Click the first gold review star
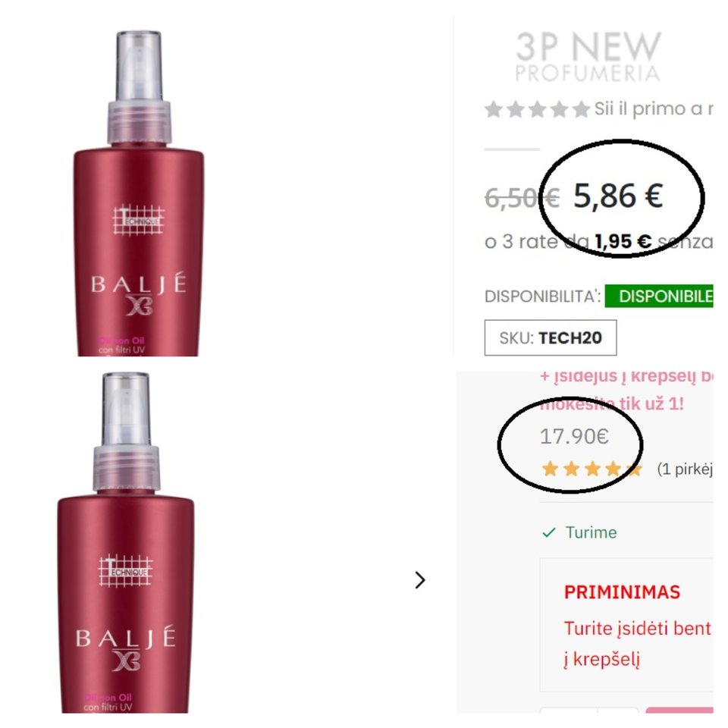Image resolution: width=728 pixels, height=728 pixels. coord(551,469)
